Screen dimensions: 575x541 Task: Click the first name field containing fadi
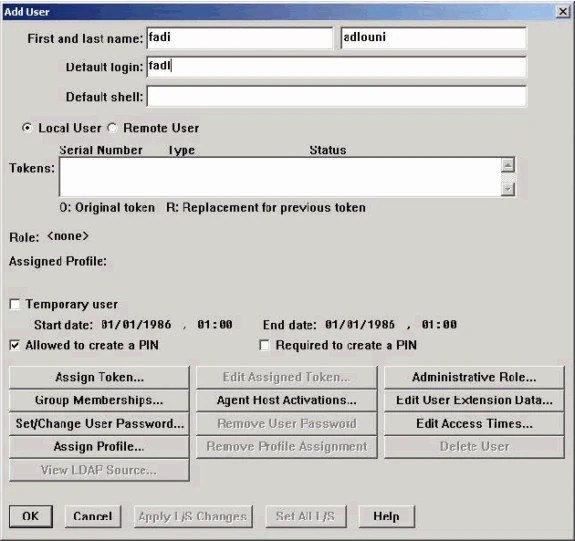tap(240, 38)
